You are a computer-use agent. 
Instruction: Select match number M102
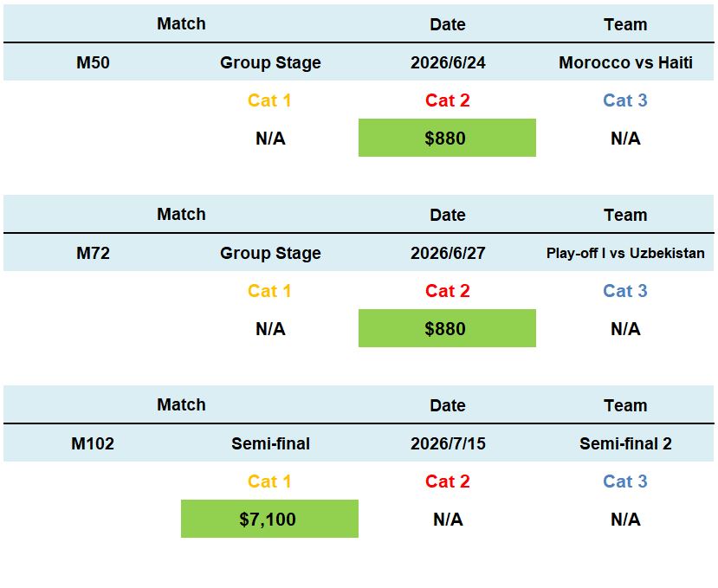(93, 443)
